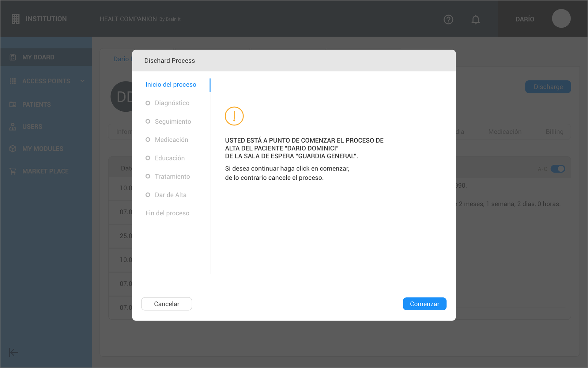This screenshot has height=368, width=588.
Task: Click the Cancelar button
Action: pyautogui.click(x=167, y=304)
